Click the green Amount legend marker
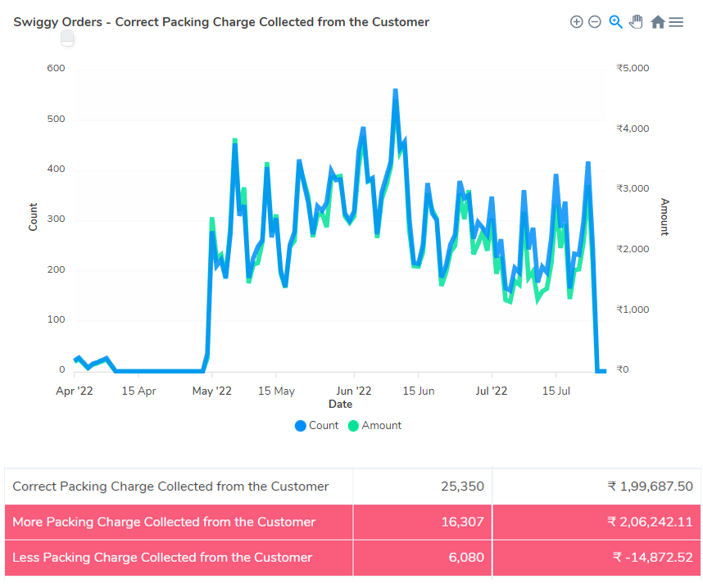The image size is (703, 588). (x=353, y=426)
